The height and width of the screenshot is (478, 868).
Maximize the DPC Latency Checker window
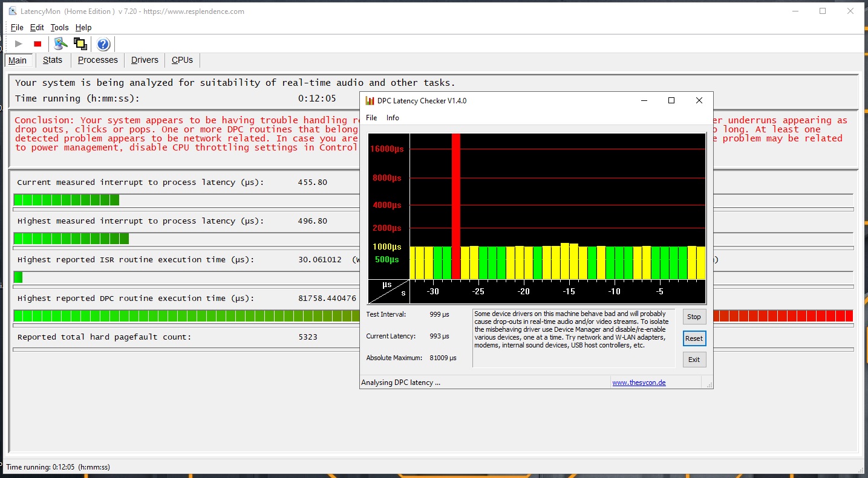pos(671,101)
